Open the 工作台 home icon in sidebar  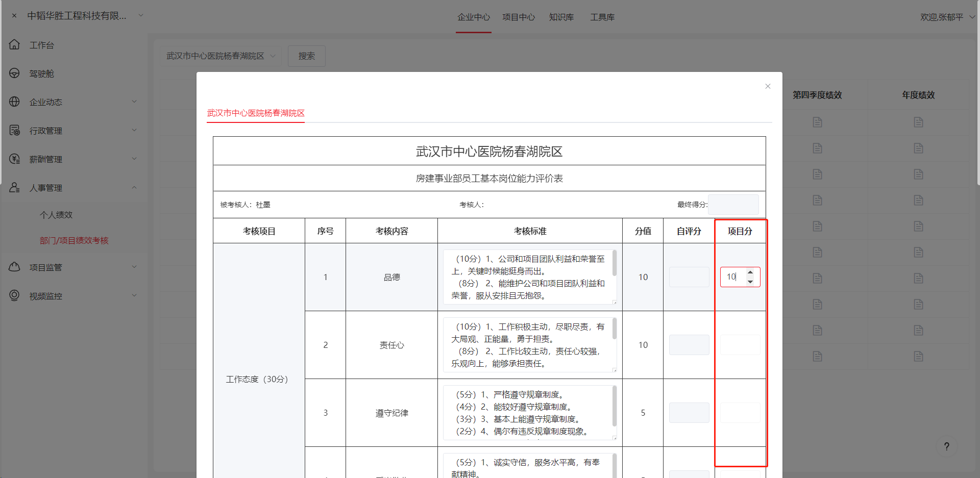pyautogui.click(x=14, y=45)
